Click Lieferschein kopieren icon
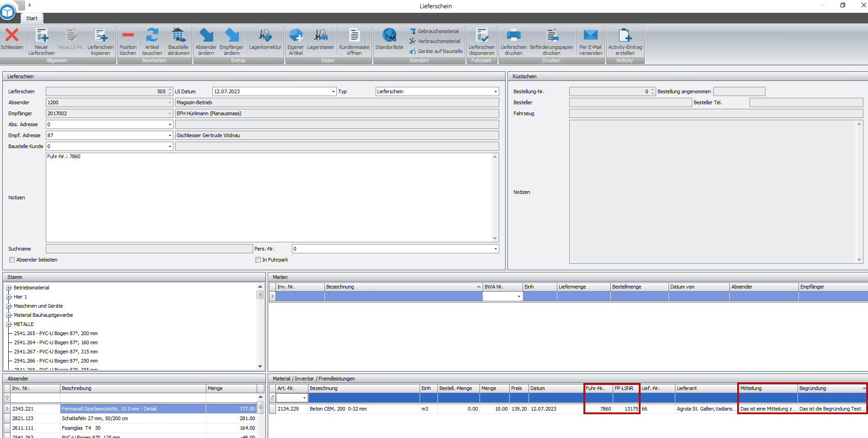Image resolution: width=868 pixels, height=438 pixels. [x=100, y=36]
